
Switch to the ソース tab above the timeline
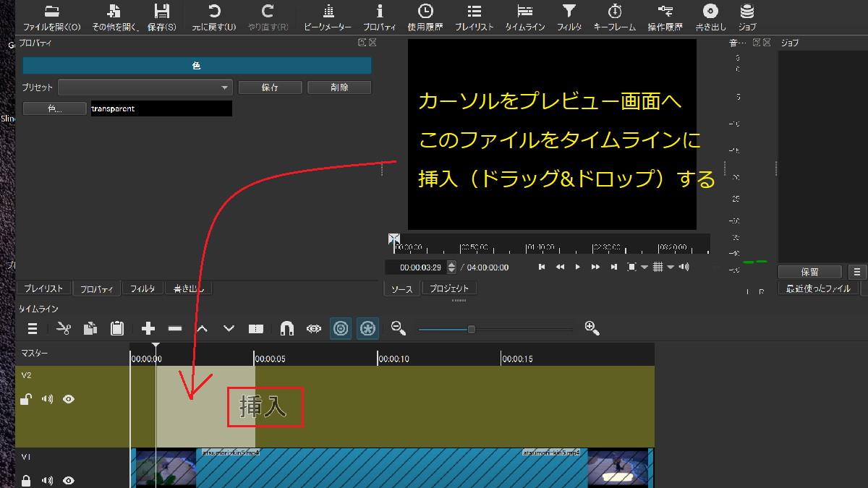click(401, 288)
